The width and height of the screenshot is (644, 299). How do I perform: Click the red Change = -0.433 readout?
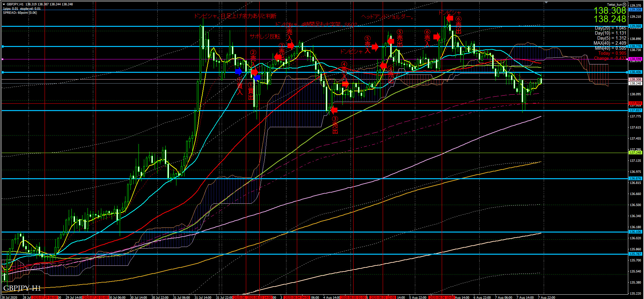[610, 58]
